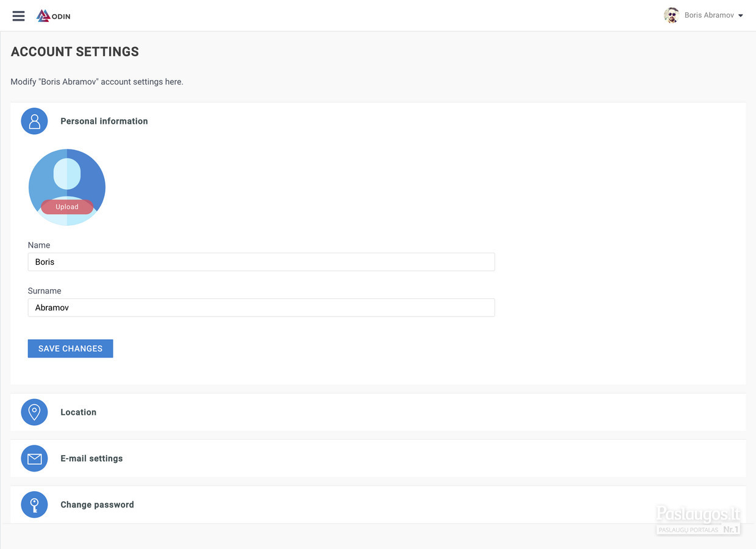Click Boris Abramov's avatar in header

coord(671,15)
